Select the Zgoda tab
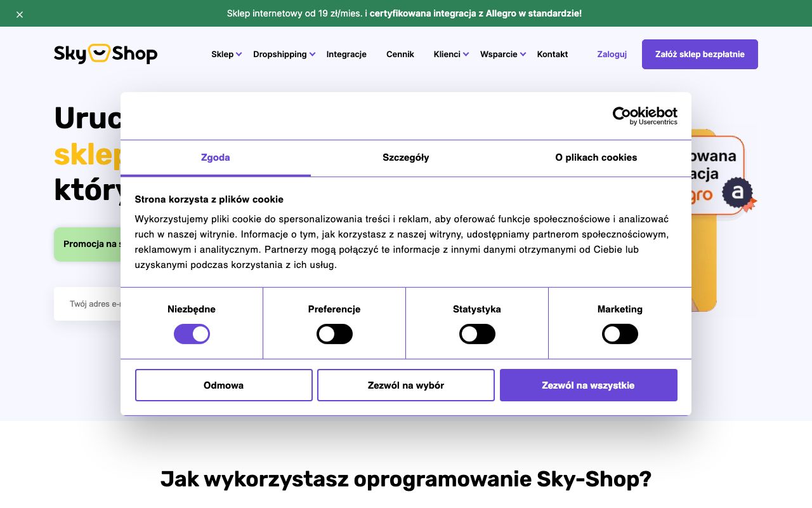Image resolution: width=812 pixels, height=508 pixels. (x=216, y=157)
